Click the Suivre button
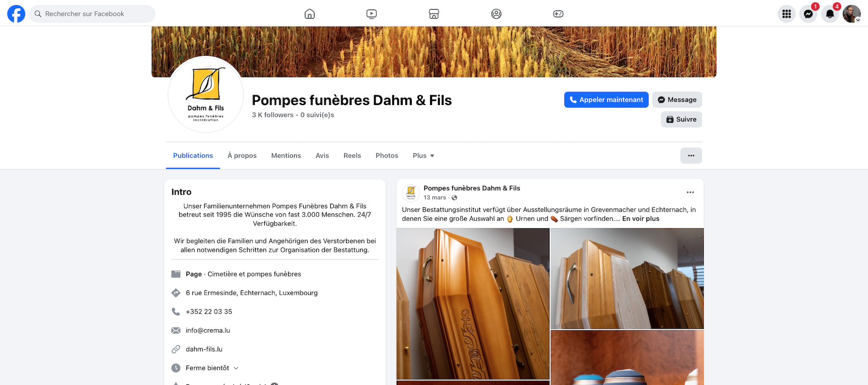868x385 pixels. (681, 119)
